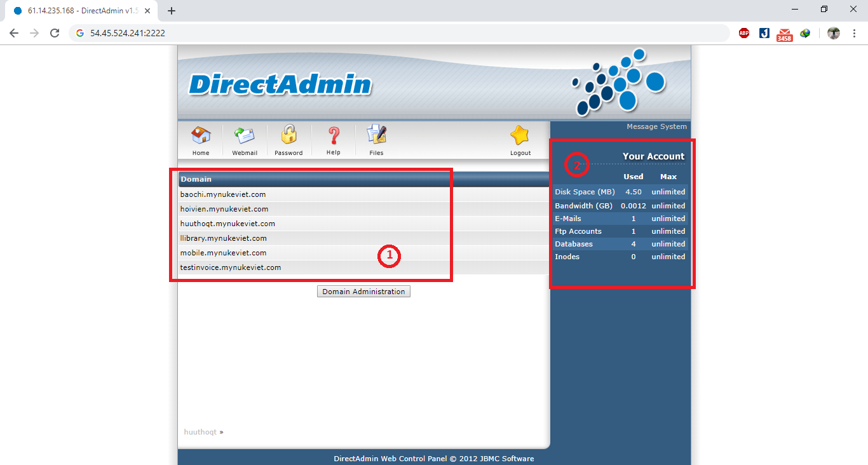Click the Domain Administration button
The width and height of the screenshot is (868, 465).
pyautogui.click(x=363, y=292)
